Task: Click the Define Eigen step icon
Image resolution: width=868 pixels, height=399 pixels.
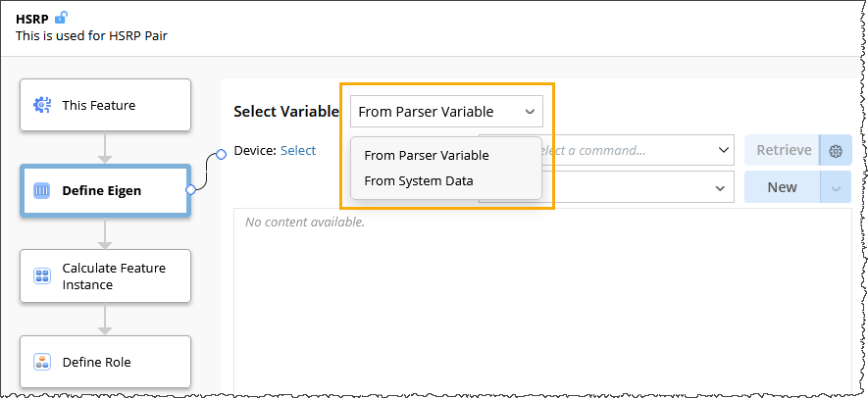Action: click(42, 191)
